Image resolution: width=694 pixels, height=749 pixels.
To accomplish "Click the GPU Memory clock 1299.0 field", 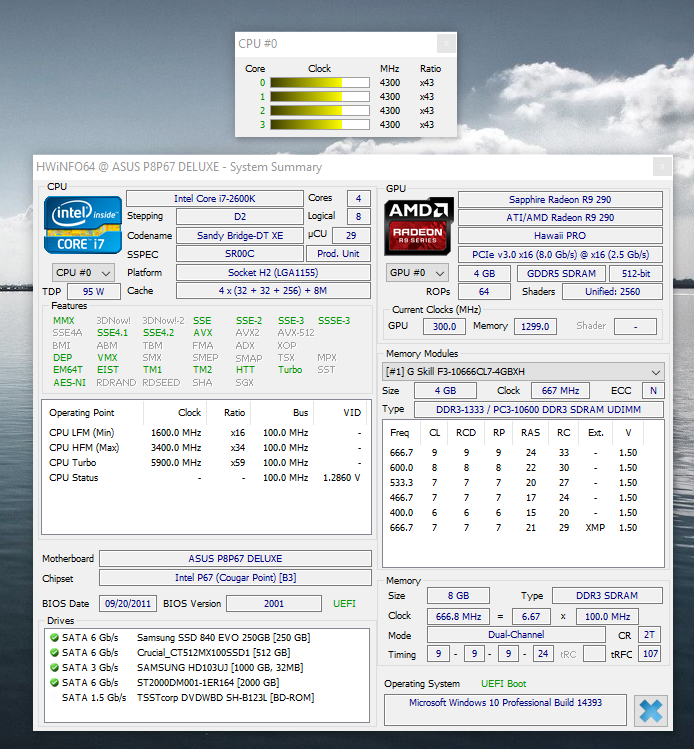I will [535, 326].
